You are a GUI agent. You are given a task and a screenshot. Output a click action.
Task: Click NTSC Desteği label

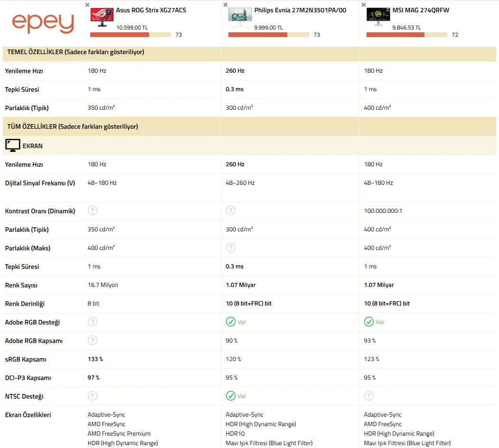coord(24,396)
